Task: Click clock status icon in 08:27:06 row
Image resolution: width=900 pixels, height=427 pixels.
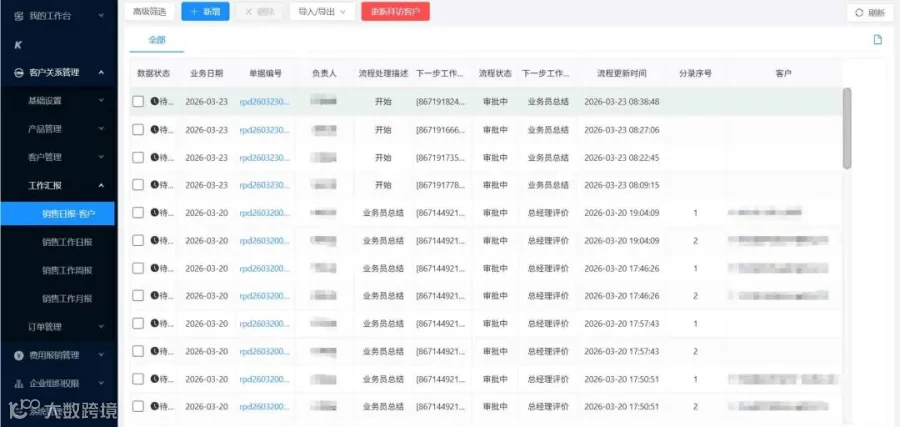Action: 154,129
